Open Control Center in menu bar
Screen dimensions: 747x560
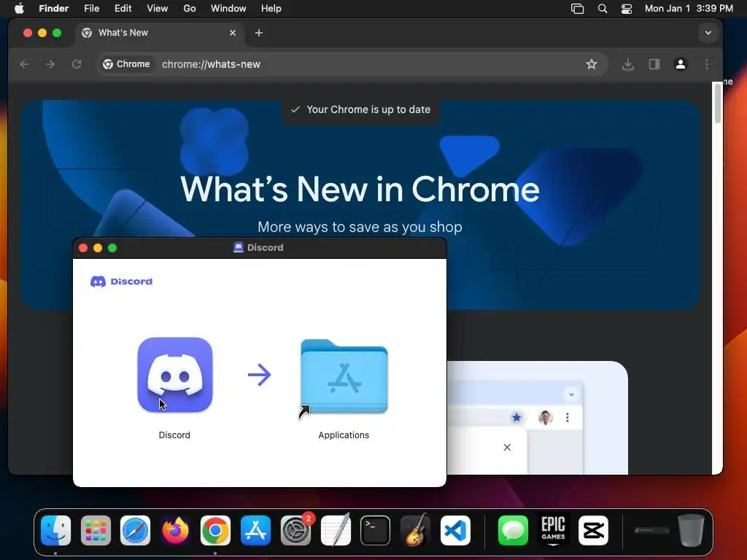coord(627,9)
